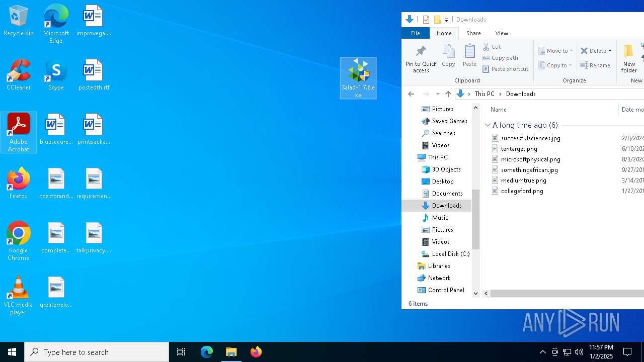
Task: Click the Properties quick access toolbar icon
Action: coord(426,20)
